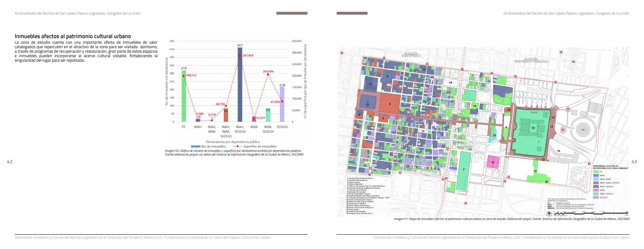Click the SEDUVI lavender legend swatch
The width and height of the screenshot is (644, 249).
[x=596, y=197]
